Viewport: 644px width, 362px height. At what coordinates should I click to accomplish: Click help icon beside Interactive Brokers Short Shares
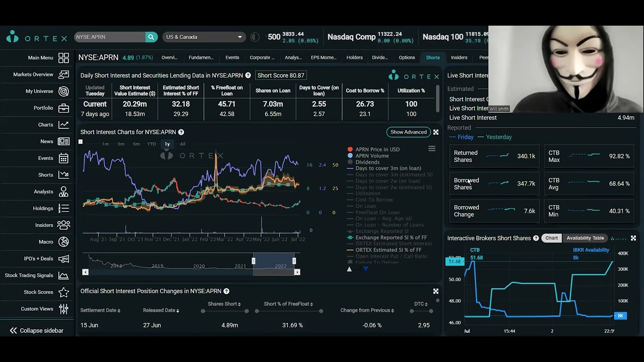pos(536,238)
